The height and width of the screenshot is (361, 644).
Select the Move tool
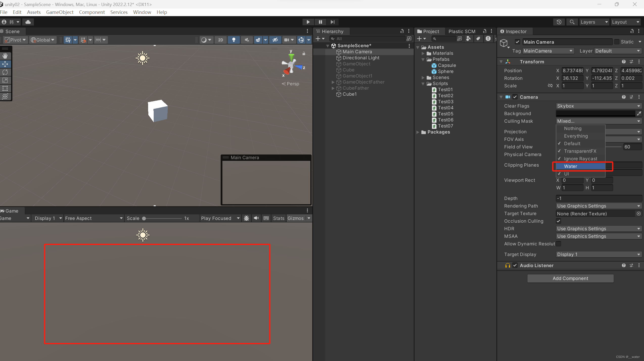pos(5,64)
